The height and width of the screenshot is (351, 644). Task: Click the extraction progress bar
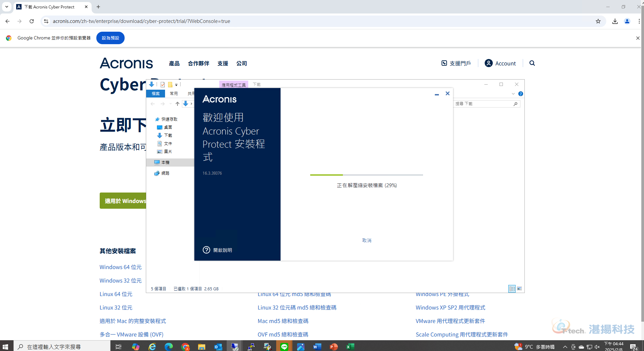tap(366, 175)
